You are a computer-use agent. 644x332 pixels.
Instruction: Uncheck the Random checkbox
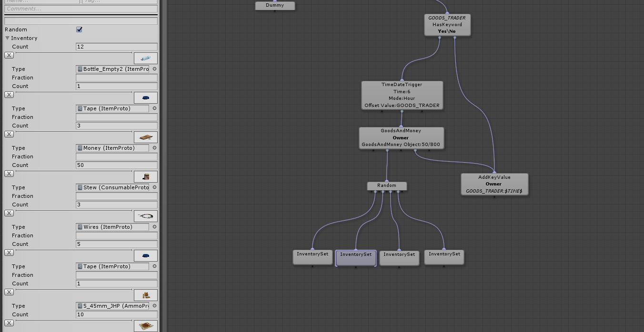click(79, 29)
